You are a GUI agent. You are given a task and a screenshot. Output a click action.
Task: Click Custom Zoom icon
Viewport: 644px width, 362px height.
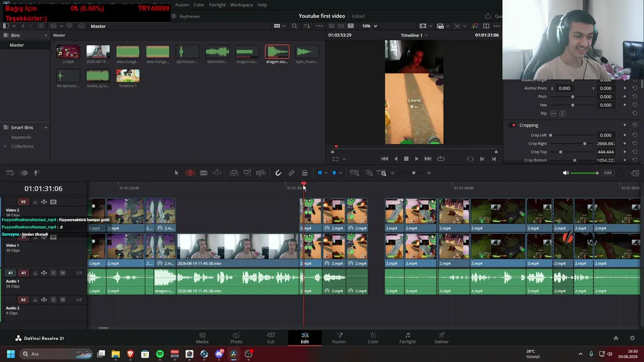coord(382,173)
